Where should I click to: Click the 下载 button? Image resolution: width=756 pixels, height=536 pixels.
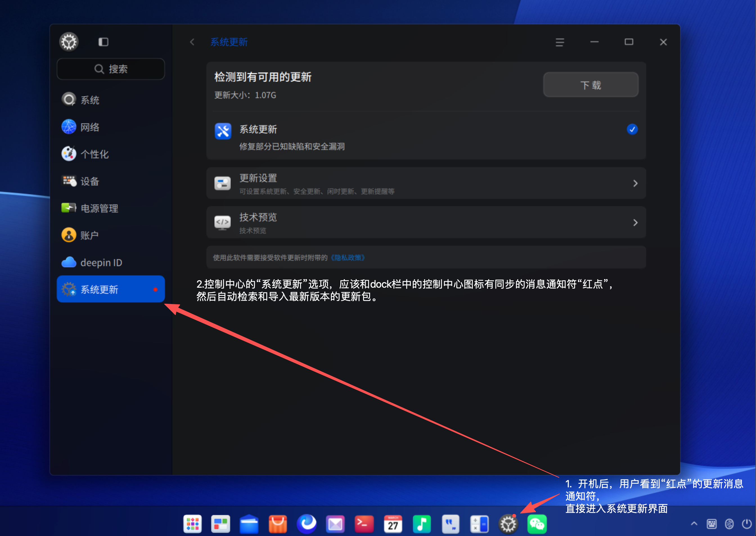click(591, 85)
